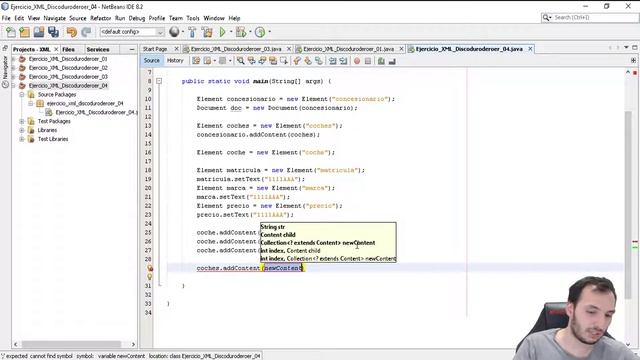
Task: Close the Projects - XML panel tab
Action: [56, 49]
